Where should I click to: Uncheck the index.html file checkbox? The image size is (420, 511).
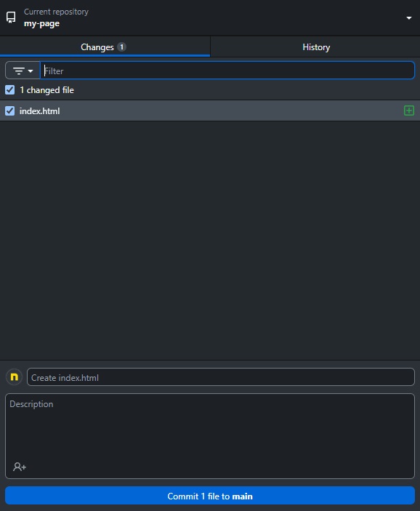coord(9,110)
